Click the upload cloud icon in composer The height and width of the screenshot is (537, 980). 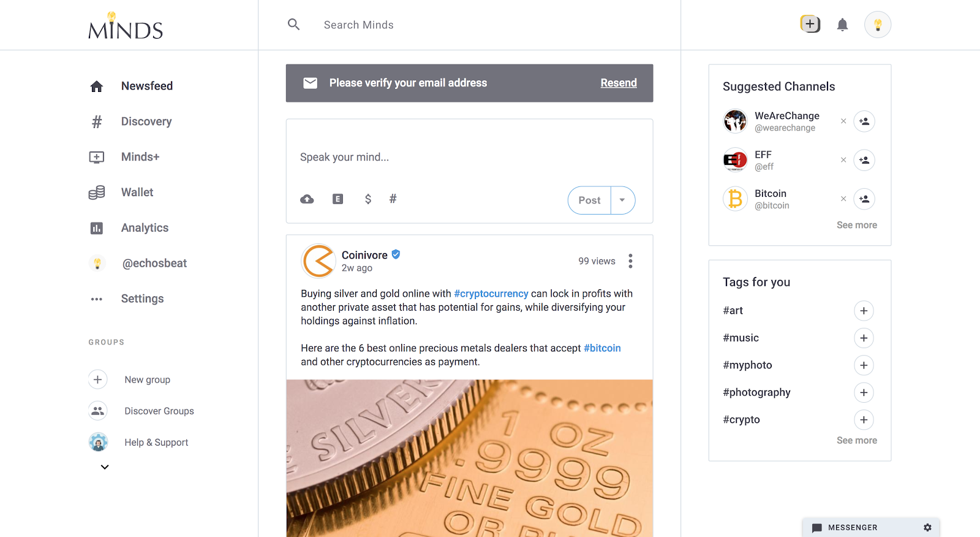[307, 199]
